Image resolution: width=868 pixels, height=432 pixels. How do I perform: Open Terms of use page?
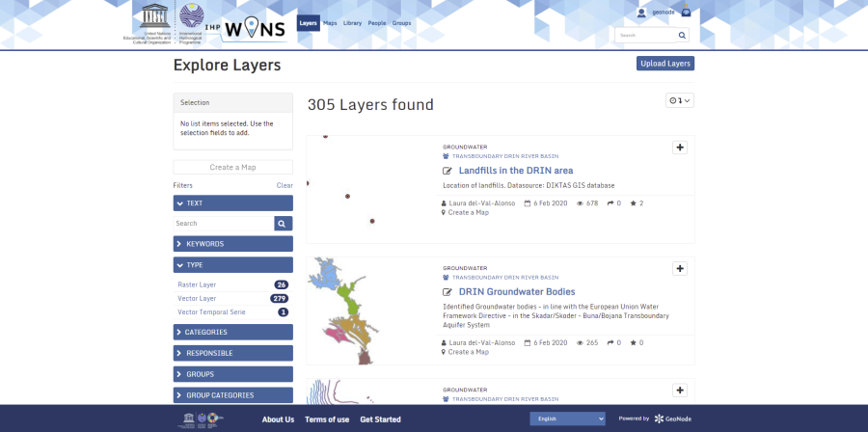coord(327,419)
